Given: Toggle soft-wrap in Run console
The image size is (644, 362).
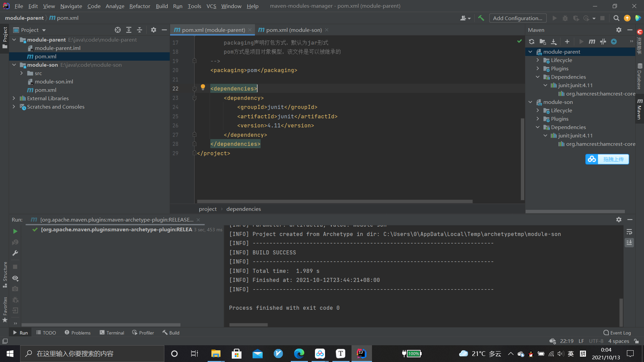Looking at the screenshot, I should 629,232.
